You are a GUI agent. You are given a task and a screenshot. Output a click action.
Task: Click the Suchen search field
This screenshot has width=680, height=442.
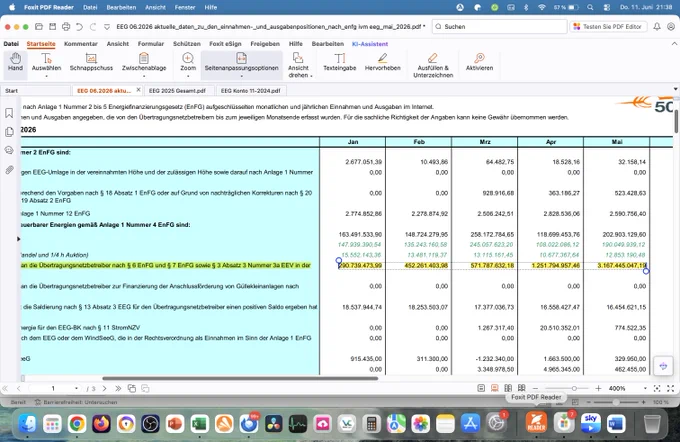(500, 26)
